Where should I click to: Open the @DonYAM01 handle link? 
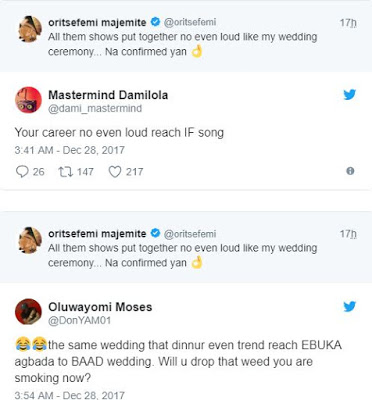[79, 320]
